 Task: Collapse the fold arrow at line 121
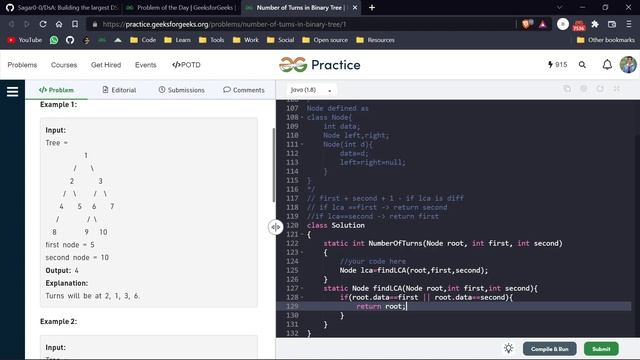(x=302, y=234)
